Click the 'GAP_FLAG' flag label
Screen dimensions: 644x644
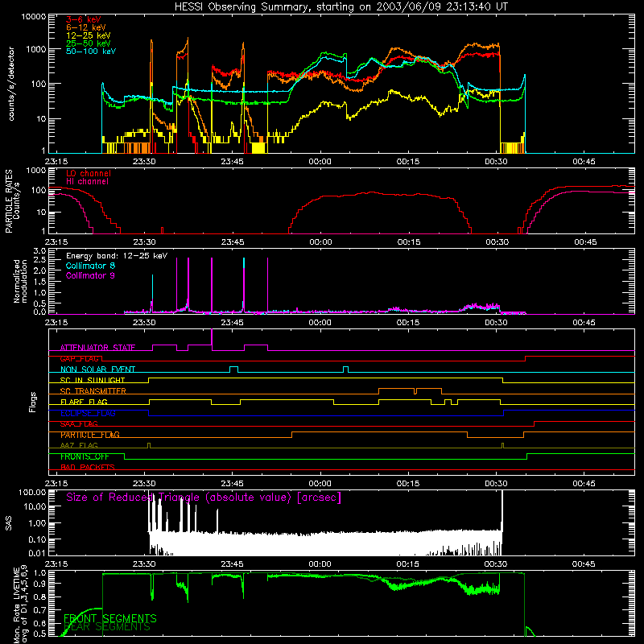click(x=79, y=358)
